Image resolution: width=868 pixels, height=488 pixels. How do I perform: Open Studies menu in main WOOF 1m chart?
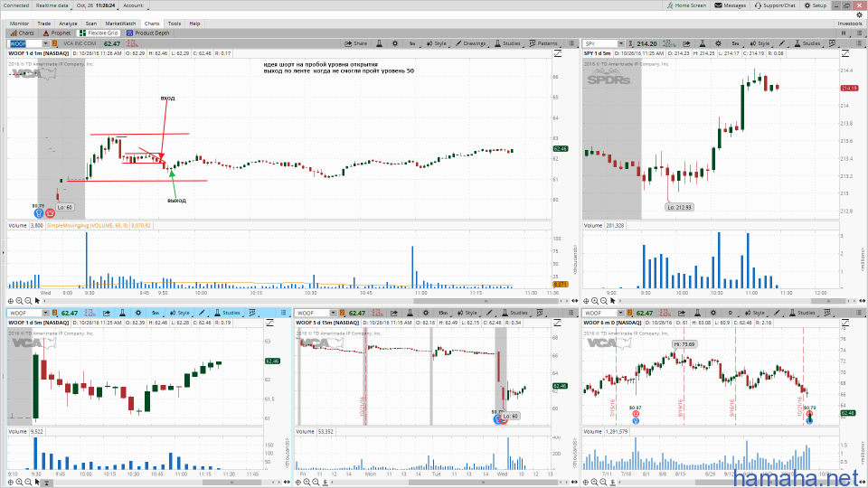(x=507, y=43)
